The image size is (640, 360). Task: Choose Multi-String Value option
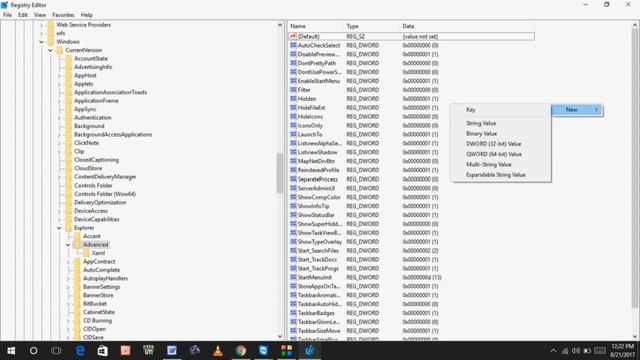point(489,164)
